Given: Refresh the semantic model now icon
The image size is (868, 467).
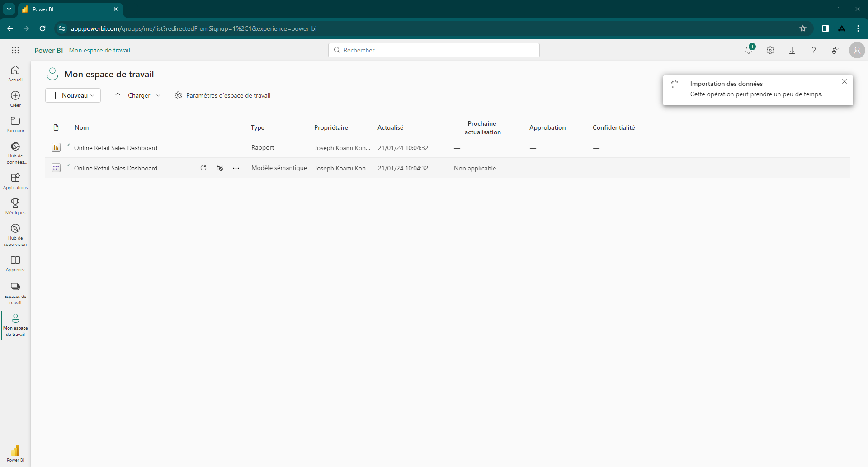Looking at the screenshot, I should [203, 168].
